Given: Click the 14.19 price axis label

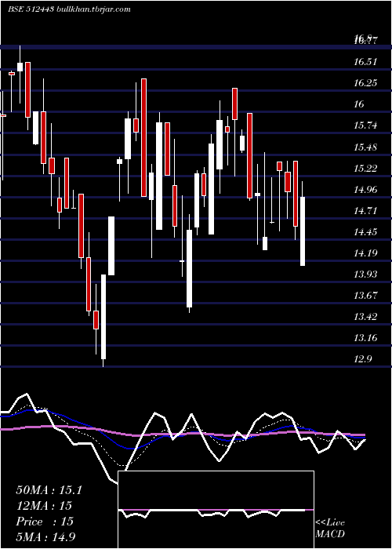Looking at the screenshot, I should pos(365,253).
